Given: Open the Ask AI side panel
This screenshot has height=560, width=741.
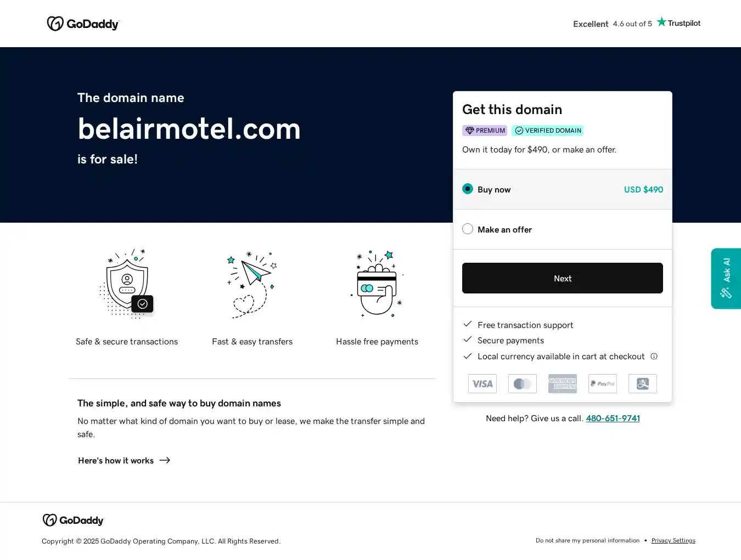Looking at the screenshot, I should (x=726, y=279).
